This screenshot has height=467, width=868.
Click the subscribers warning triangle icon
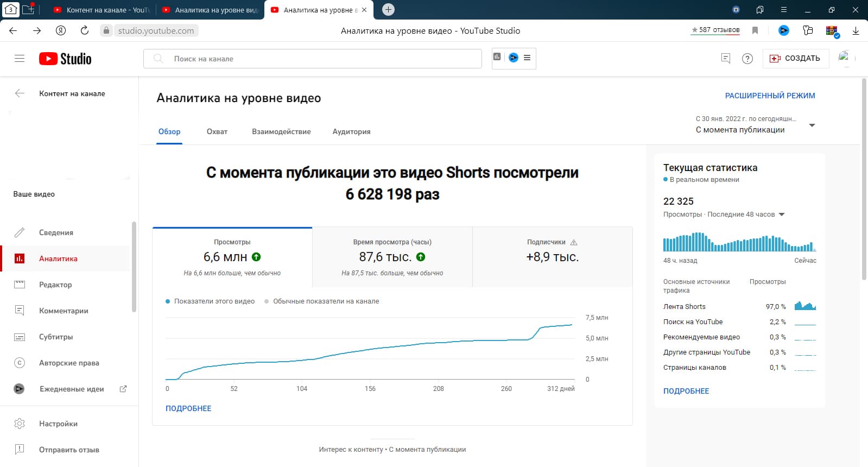[574, 243]
